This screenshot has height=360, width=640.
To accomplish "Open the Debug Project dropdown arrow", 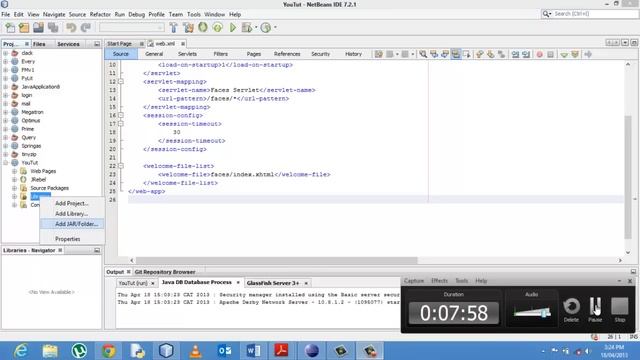I will (x=256, y=28).
